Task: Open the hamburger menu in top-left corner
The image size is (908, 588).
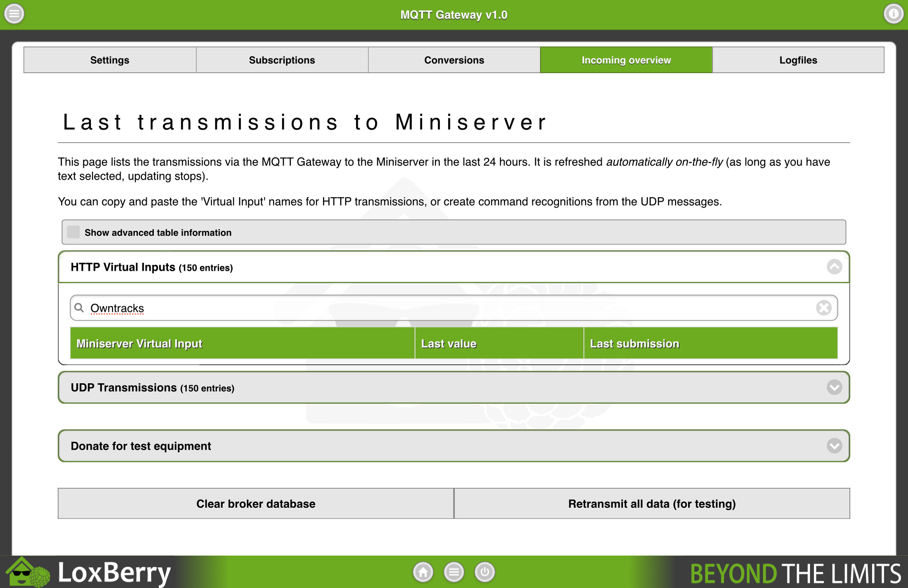Action: pyautogui.click(x=14, y=14)
